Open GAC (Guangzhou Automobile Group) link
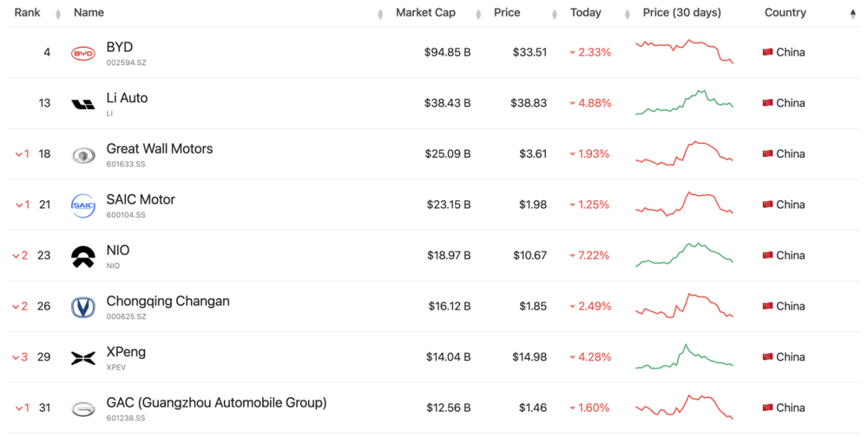 (216, 402)
